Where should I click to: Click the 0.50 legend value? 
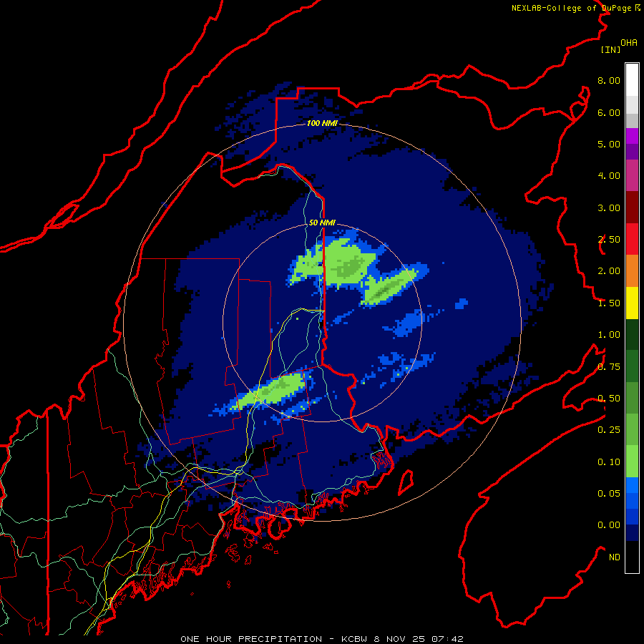tap(609, 399)
